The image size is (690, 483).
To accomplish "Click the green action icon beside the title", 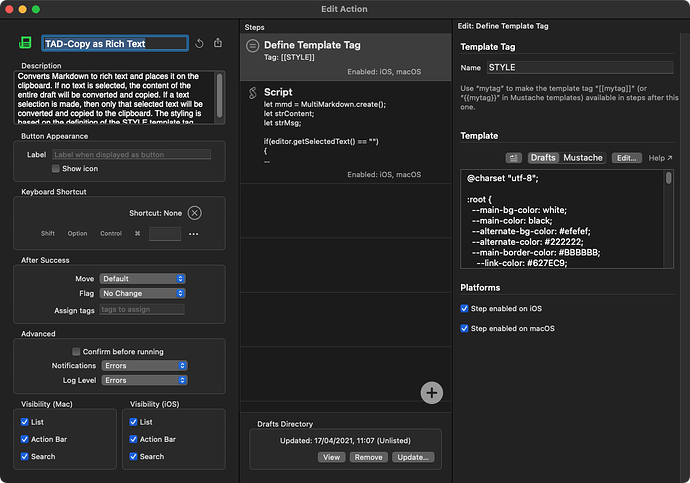I will [x=26, y=43].
